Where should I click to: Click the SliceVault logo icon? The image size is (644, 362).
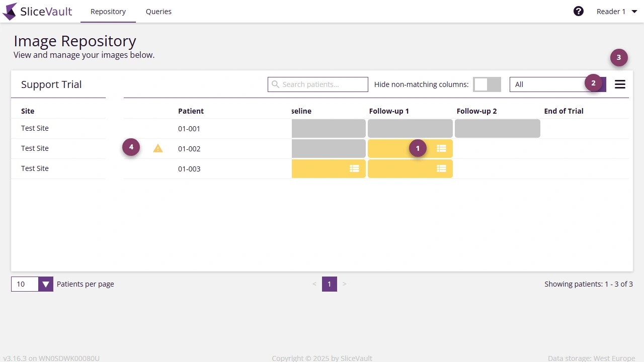(x=10, y=11)
